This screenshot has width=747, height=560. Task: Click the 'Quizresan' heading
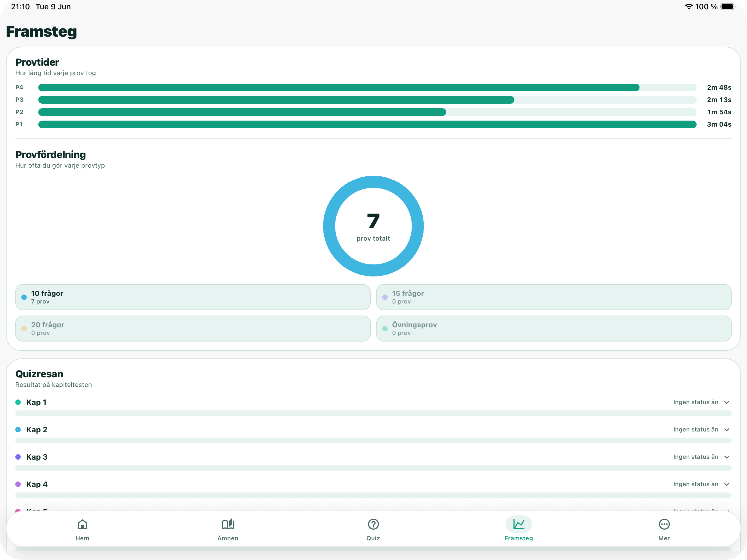(x=39, y=374)
